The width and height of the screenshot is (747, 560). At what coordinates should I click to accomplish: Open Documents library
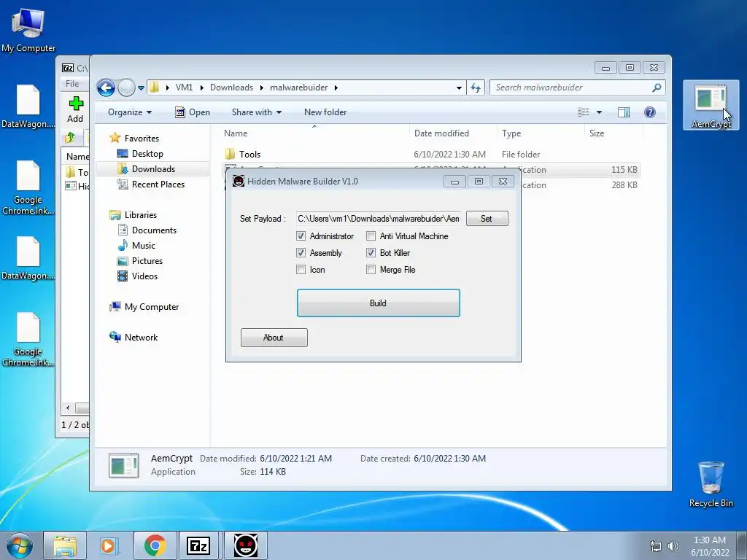[154, 230]
